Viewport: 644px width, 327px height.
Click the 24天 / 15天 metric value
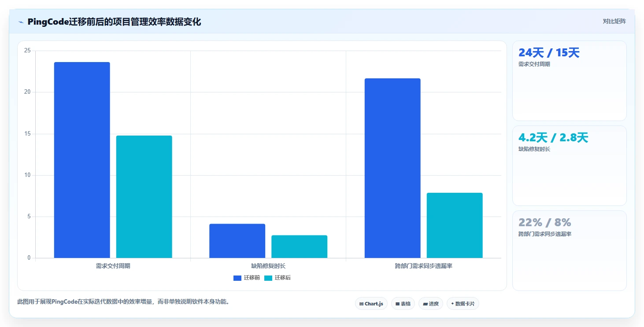[549, 53]
